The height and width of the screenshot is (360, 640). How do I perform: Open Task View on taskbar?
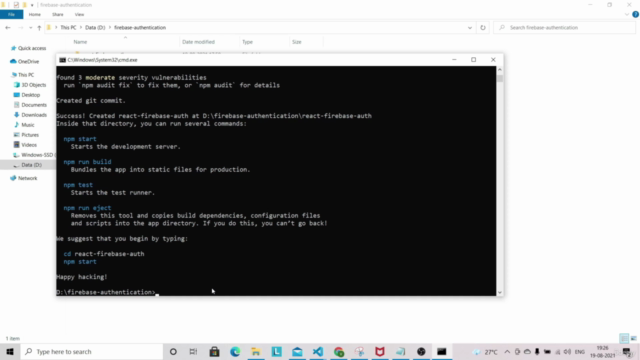[x=193, y=351]
